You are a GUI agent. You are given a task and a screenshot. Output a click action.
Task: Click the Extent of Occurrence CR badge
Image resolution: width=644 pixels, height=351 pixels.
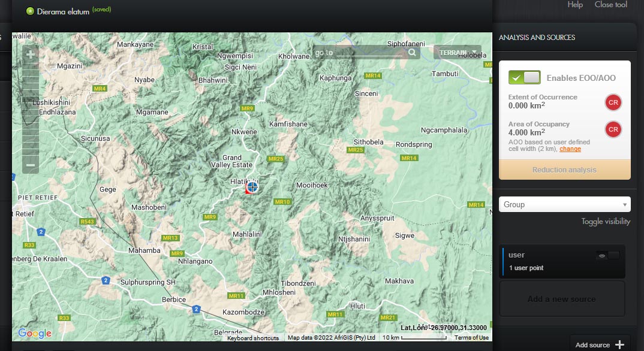[613, 102]
